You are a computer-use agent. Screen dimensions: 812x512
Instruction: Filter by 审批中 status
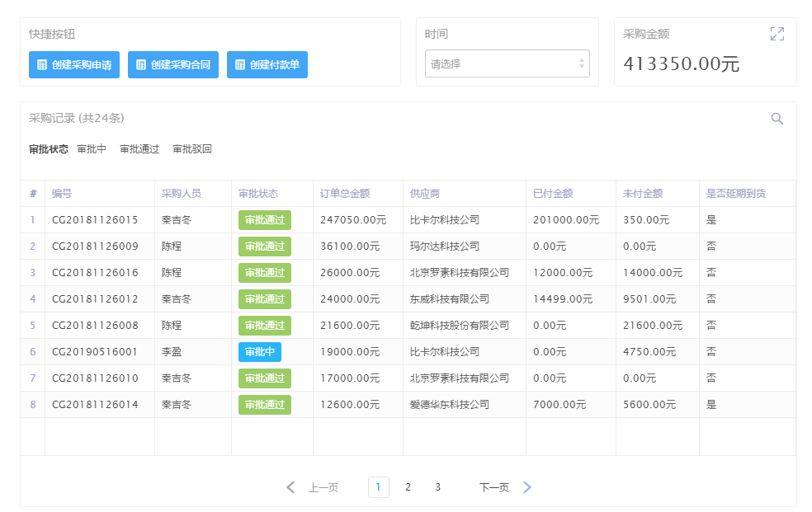coord(92,149)
